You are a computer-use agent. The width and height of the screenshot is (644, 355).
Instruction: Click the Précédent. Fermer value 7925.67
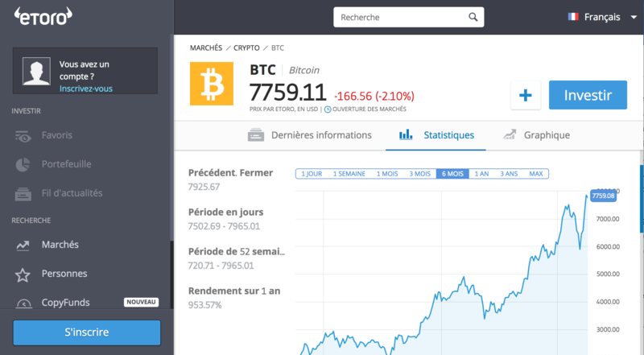click(204, 187)
